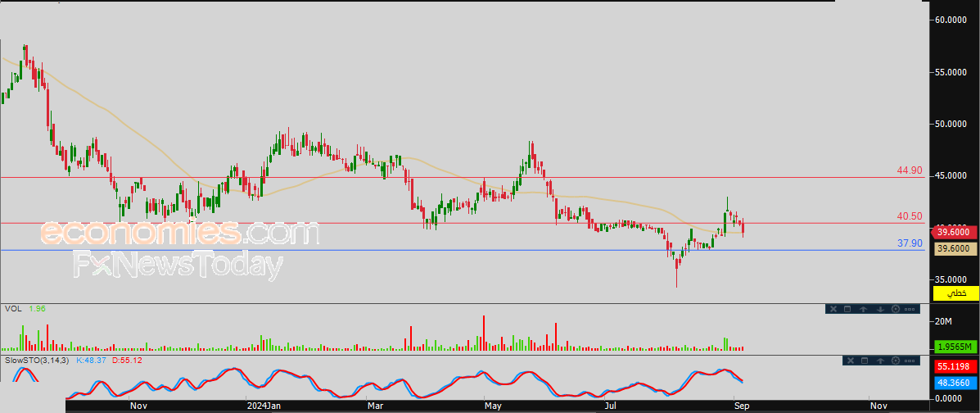Select the 44.90 resistance level label
Viewport: 980px width, 413px height.
[910, 170]
